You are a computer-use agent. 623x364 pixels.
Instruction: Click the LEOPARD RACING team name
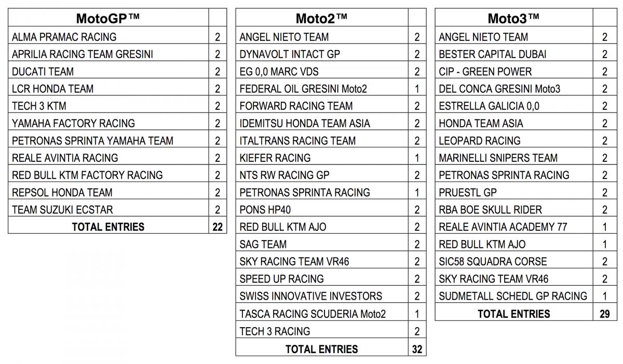pyautogui.click(x=480, y=141)
